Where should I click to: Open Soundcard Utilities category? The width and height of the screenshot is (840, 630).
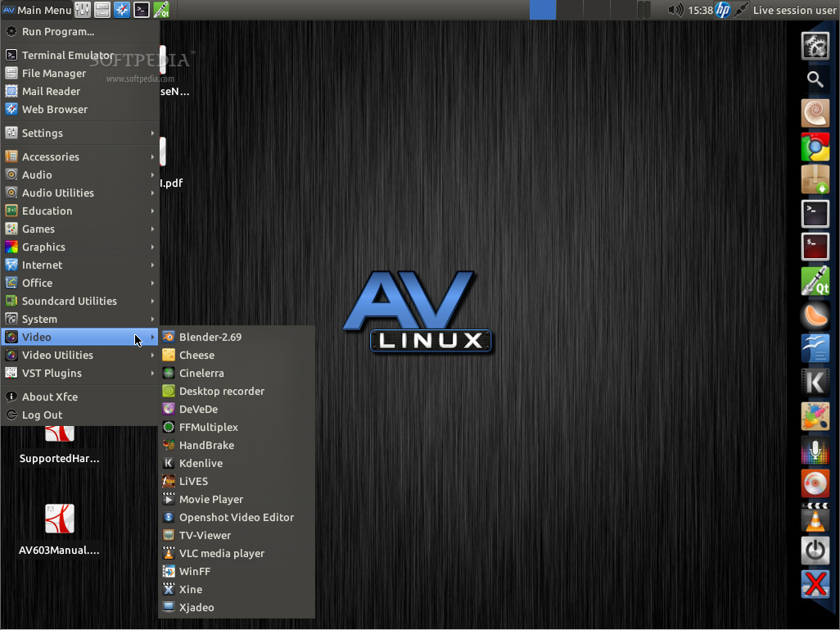(80, 301)
